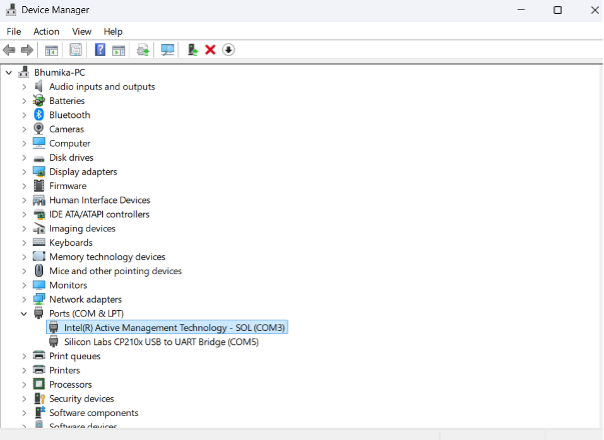Collapse the Ports (COM & LPT) node
Viewport: 604px width, 440px height.
pyautogui.click(x=24, y=313)
